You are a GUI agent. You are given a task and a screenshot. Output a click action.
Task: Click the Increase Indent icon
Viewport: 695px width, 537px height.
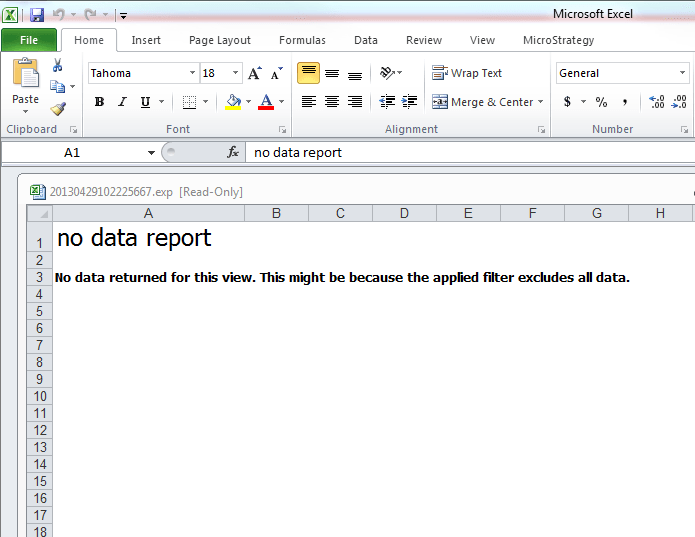[409, 102]
